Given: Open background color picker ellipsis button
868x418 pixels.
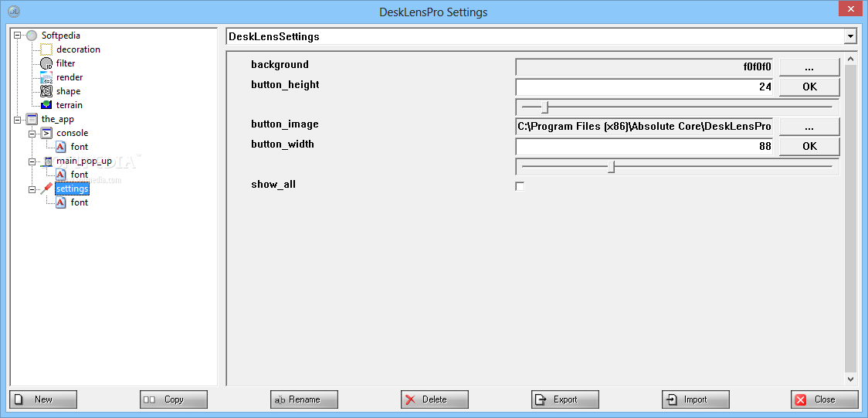Looking at the screenshot, I should (809, 67).
